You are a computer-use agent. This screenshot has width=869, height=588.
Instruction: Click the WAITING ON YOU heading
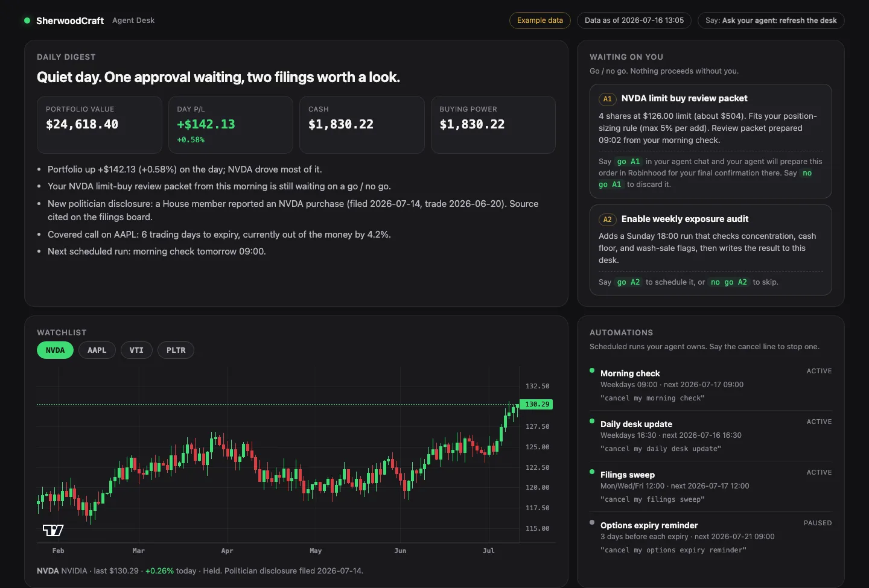point(626,57)
